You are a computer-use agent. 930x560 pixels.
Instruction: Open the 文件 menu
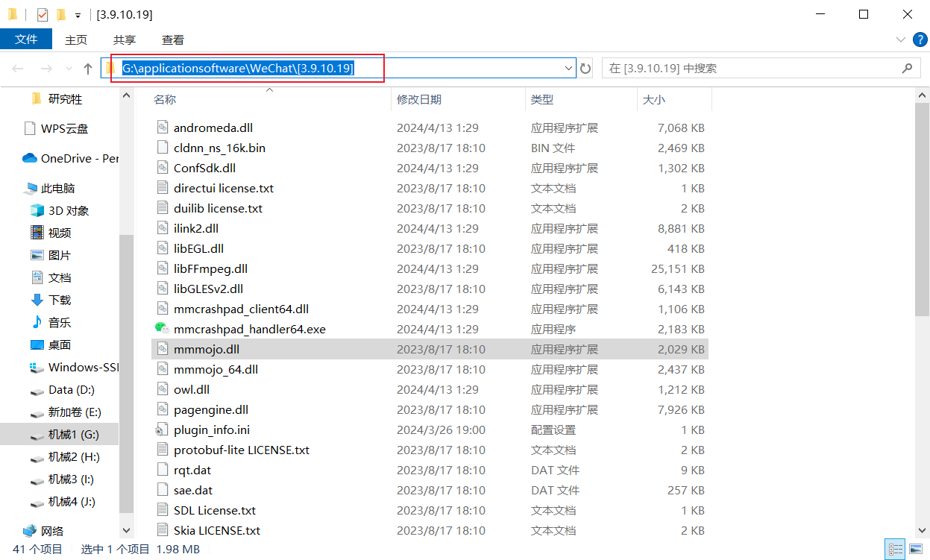(26, 39)
